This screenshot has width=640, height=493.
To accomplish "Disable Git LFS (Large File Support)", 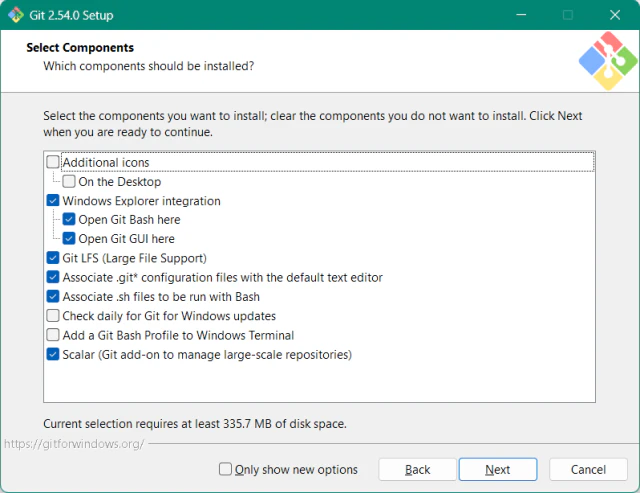I will point(53,258).
